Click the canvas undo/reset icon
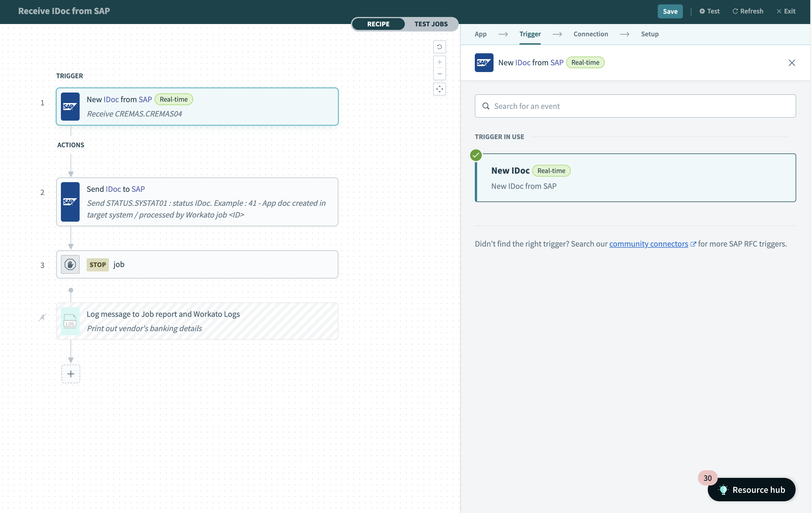The image size is (812, 513). point(439,47)
